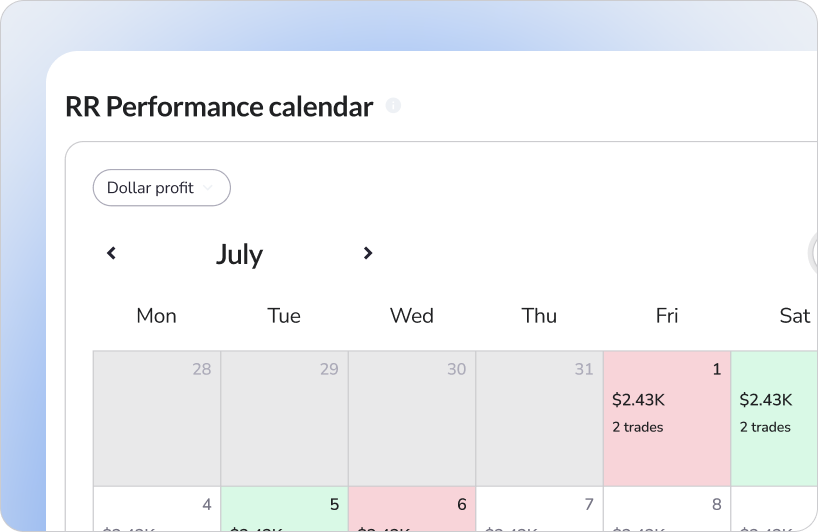
Task: Select greyed-out day 30 cell
Action: [412, 419]
